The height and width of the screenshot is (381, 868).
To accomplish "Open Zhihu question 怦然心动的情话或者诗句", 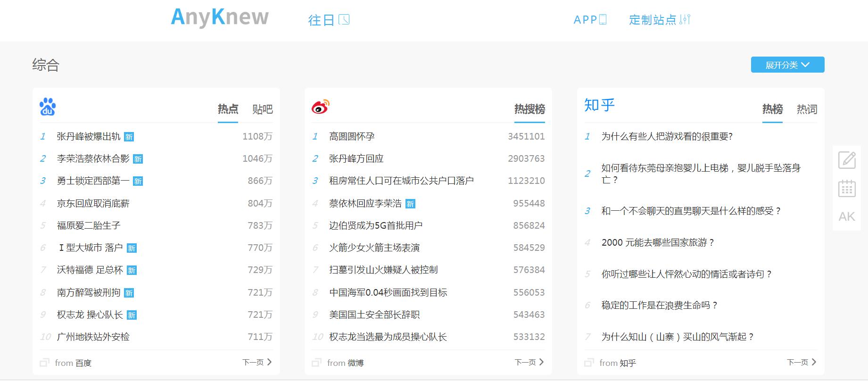I will coord(686,274).
